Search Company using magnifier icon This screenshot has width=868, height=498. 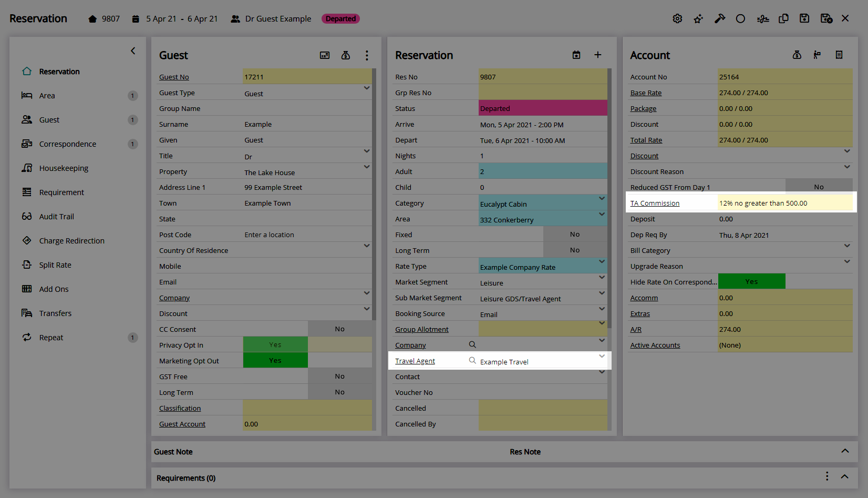pyautogui.click(x=472, y=344)
